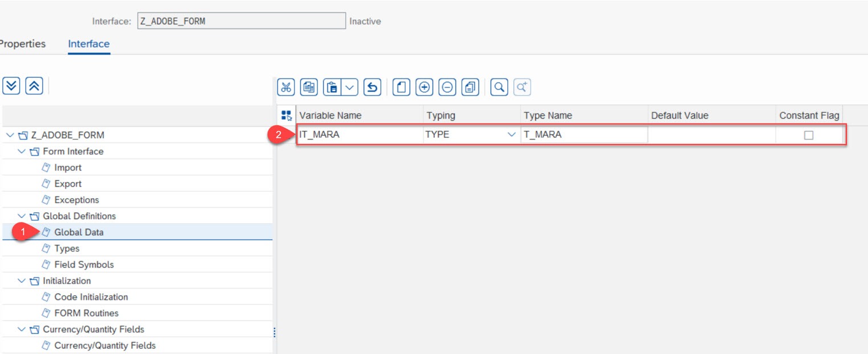The image size is (868, 354).
Task: Collapse the Global Definitions node
Action: [22, 216]
